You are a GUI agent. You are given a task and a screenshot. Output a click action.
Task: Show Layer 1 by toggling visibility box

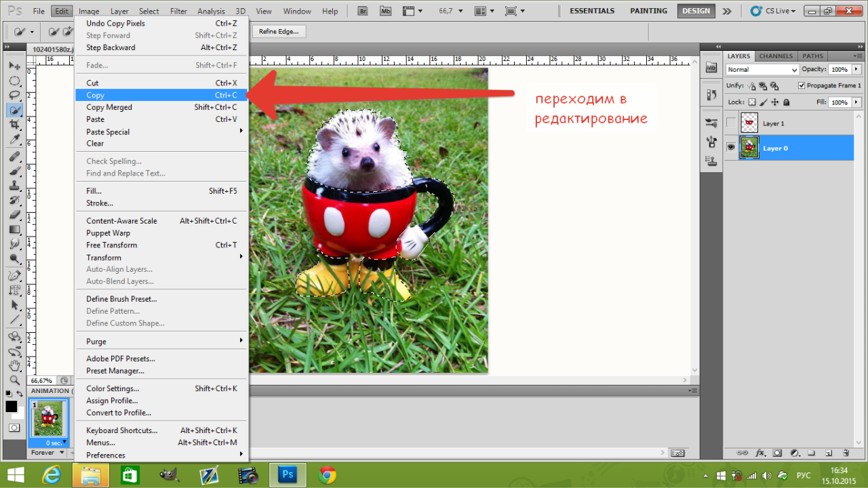tap(731, 123)
